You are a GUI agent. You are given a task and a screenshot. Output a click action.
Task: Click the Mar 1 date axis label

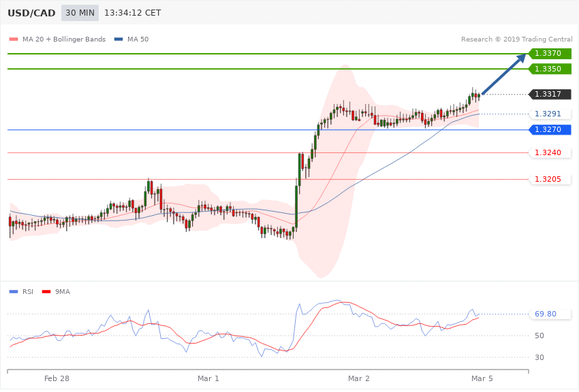pos(208,378)
